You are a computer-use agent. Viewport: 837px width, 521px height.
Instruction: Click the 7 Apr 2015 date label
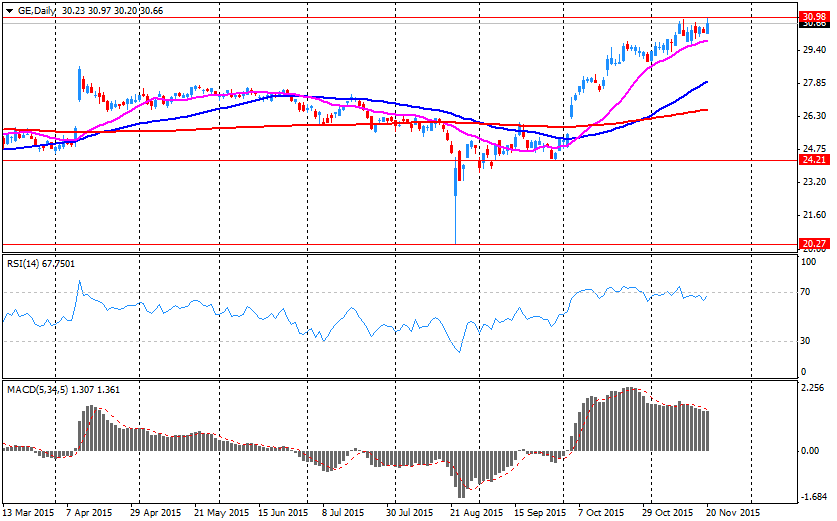pyautogui.click(x=88, y=512)
